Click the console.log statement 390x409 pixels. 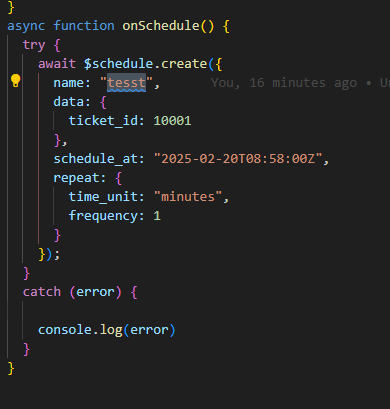(107, 330)
